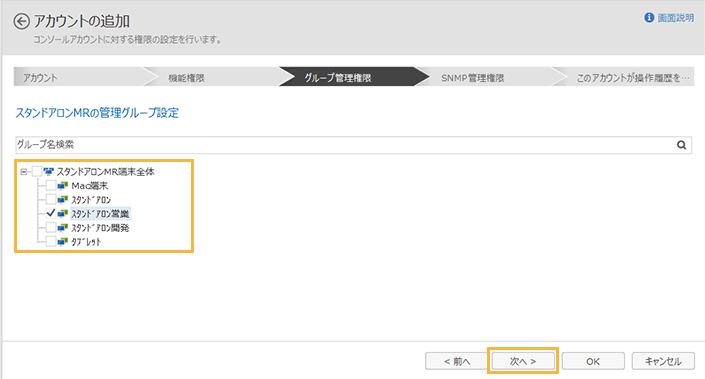Click the 次へ > button
This screenshot has height=379, width=705.
point(523,361)
